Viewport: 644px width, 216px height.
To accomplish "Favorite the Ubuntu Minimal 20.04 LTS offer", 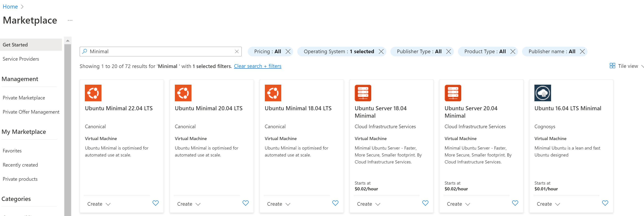I will click(245, 203).
